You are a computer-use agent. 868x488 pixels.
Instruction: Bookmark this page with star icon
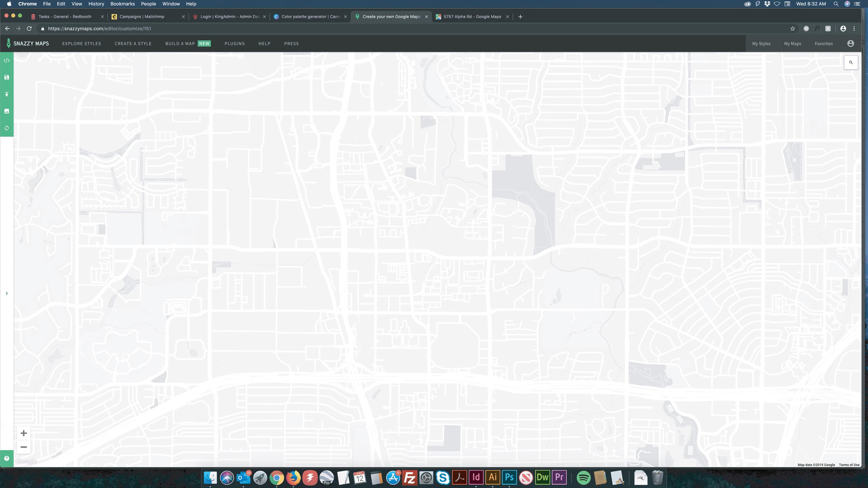792,29
